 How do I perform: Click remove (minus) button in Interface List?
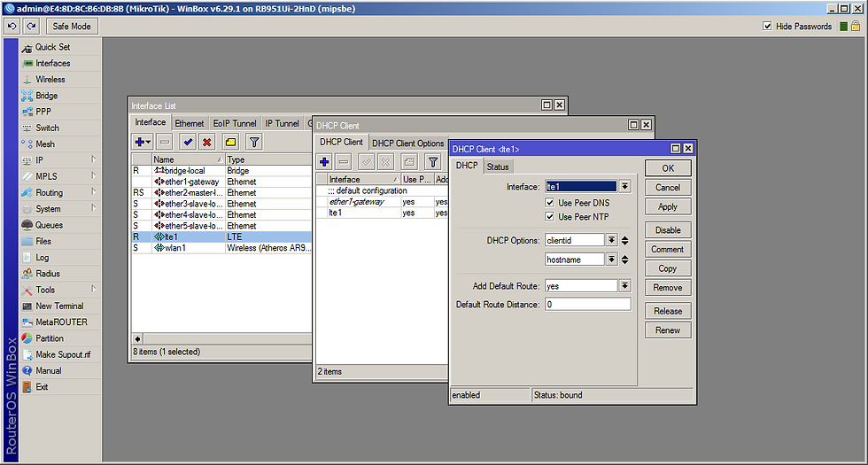tap(165, 143)
